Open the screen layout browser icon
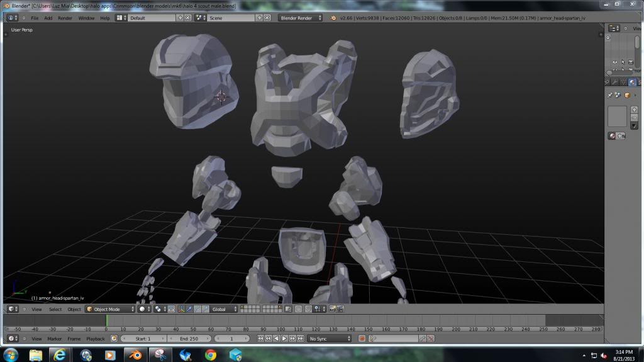Image resolution: width=644 pixels, height=362 pixels. [121, 18]
